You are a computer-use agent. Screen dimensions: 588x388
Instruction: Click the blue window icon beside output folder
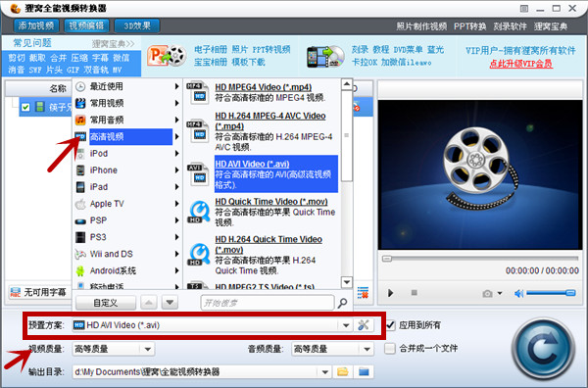coord(364,372)
